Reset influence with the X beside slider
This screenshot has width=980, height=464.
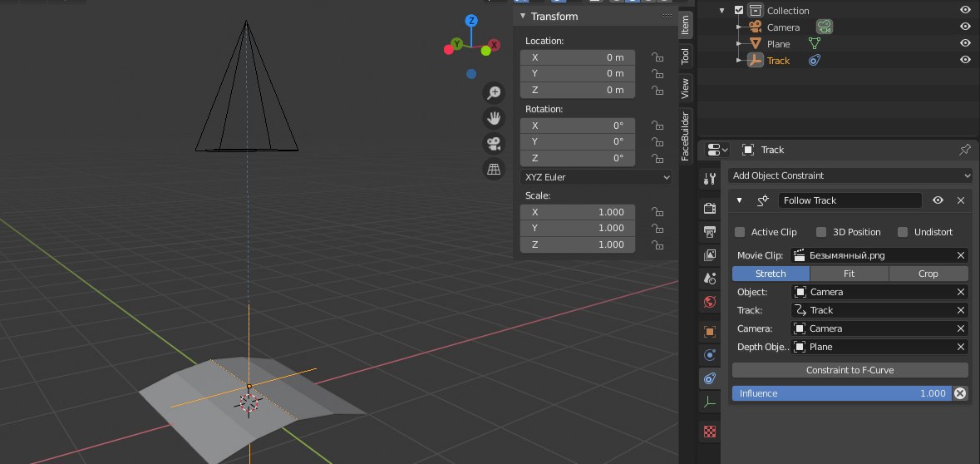tap(960, 393)
